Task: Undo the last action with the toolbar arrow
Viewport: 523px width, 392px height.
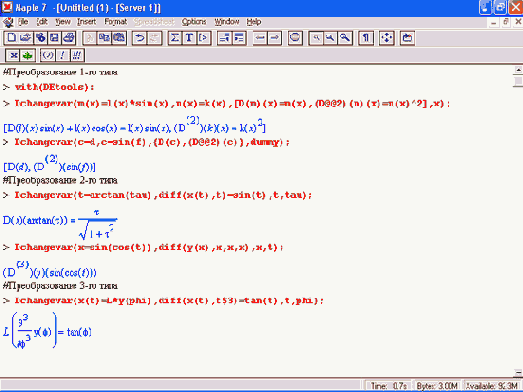Action: coord(139,38)
